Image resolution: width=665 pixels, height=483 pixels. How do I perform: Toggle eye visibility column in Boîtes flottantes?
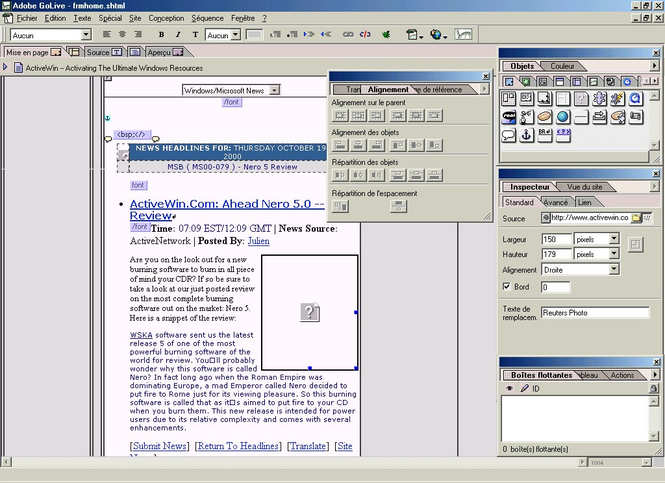click(509, 388)
